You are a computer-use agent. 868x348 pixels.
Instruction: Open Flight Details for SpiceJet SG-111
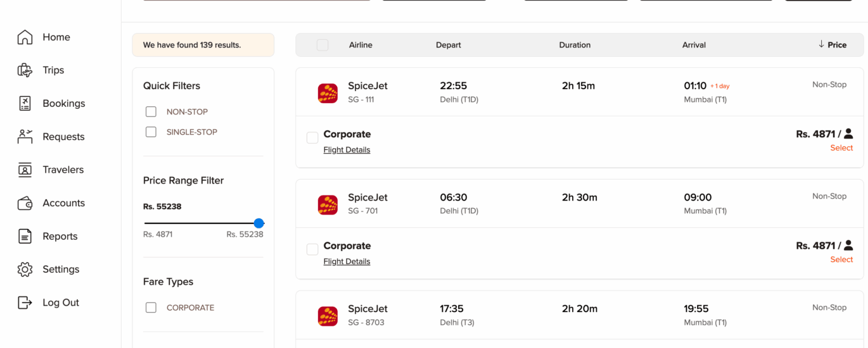click(x=347, y=150)
